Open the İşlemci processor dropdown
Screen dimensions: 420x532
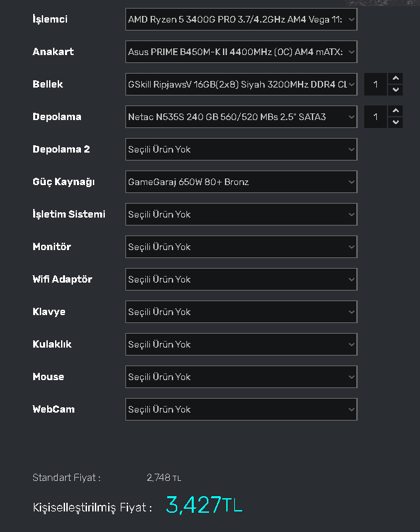[x=241, y=19]
